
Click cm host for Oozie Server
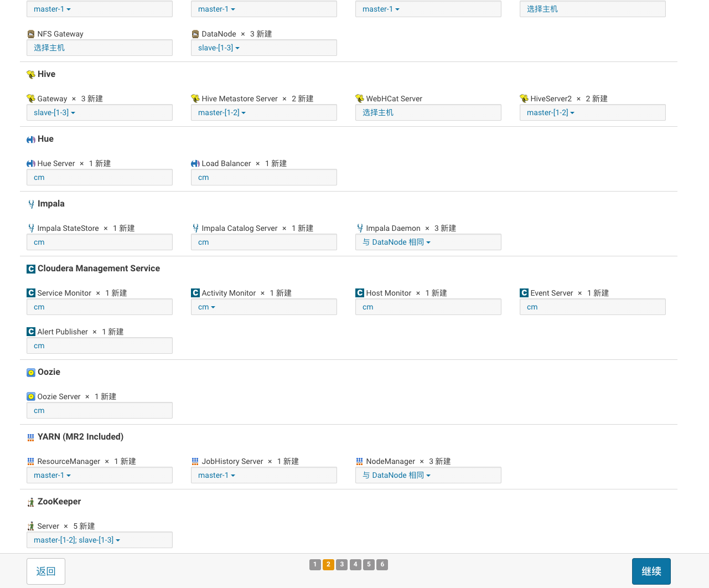tap(100, 410)
